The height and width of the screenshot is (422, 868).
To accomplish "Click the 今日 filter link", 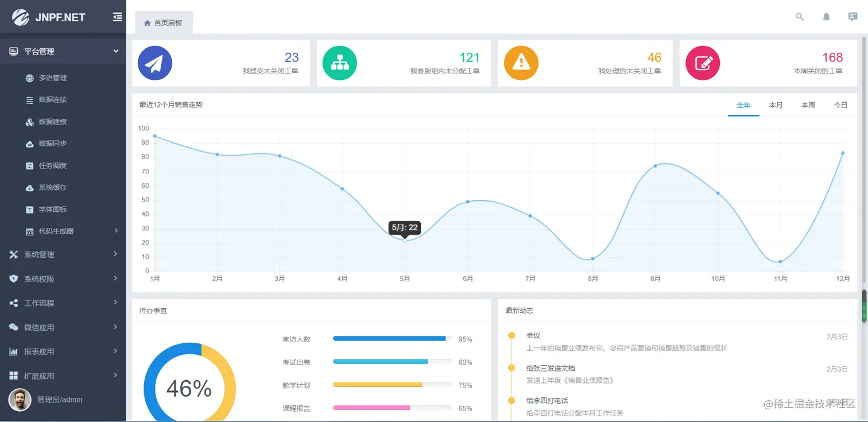I will [x=840, y=105].
